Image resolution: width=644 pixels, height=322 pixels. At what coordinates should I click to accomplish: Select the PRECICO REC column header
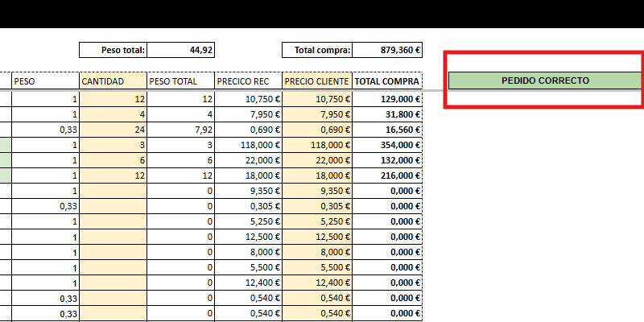(x=249, y=81)
